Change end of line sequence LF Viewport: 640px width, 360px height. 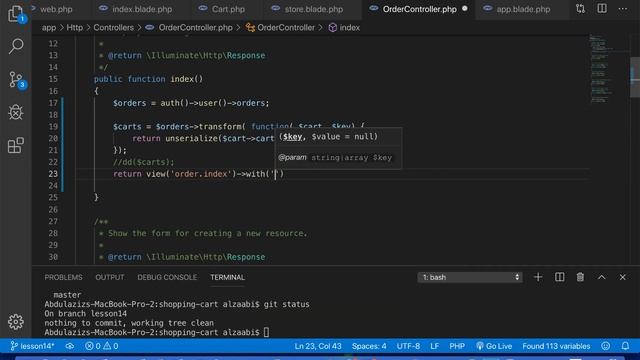coord(435,346)
